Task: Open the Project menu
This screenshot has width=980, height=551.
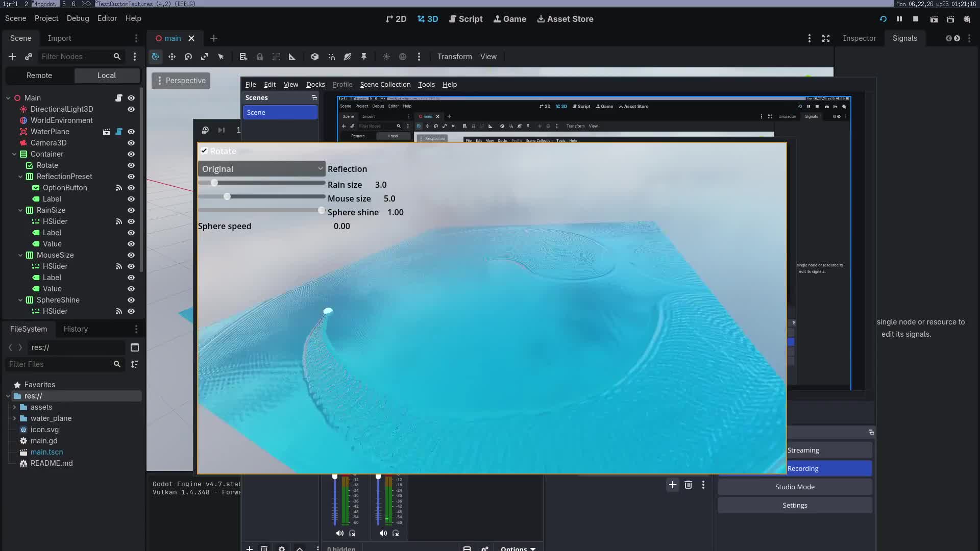Action: (x=46, y=18)
